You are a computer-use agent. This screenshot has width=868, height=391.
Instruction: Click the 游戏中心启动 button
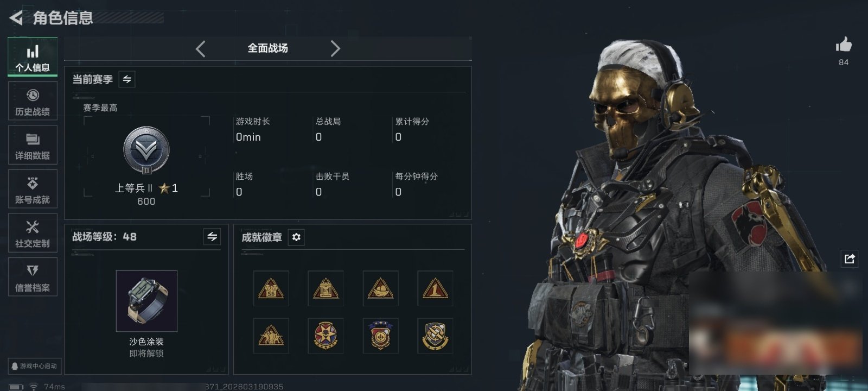click(33, 366)
